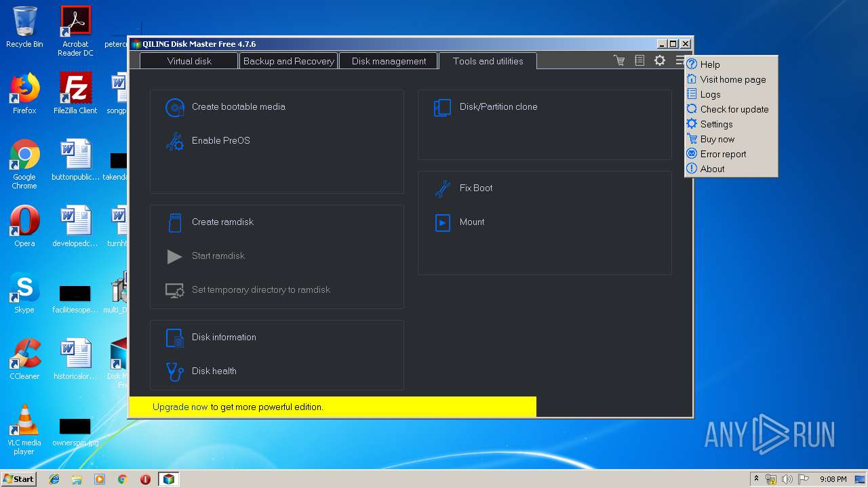
Task: Open the shopping cart icon in toolbar
Action: point(619,60)
